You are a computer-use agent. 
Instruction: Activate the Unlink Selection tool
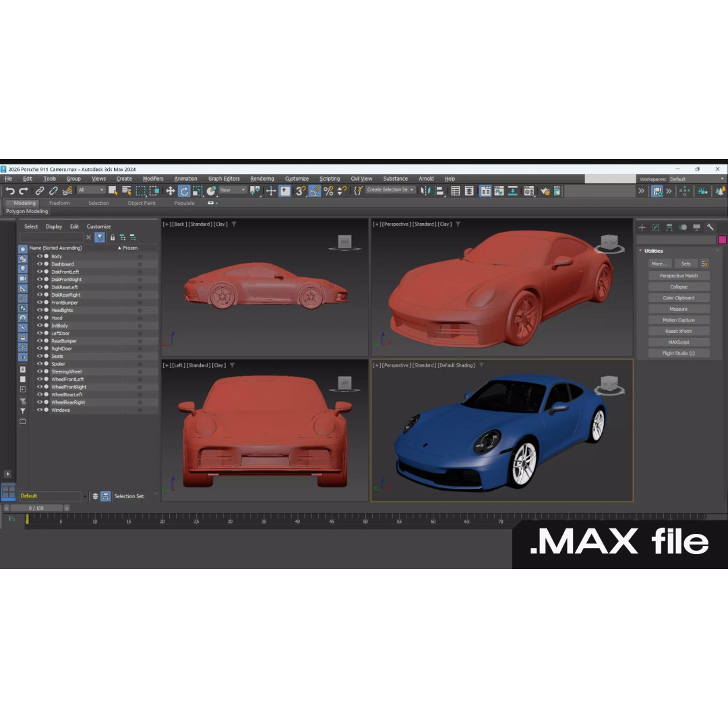pos(53,191)
